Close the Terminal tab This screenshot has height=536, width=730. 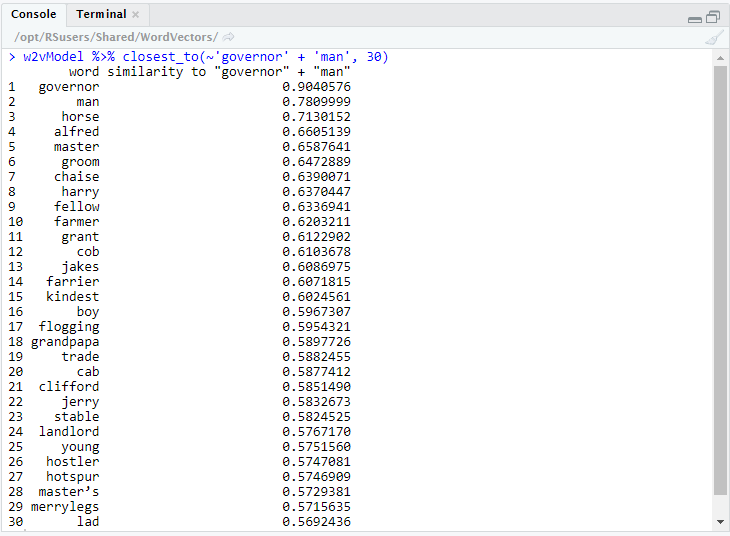tap(136, 15)
